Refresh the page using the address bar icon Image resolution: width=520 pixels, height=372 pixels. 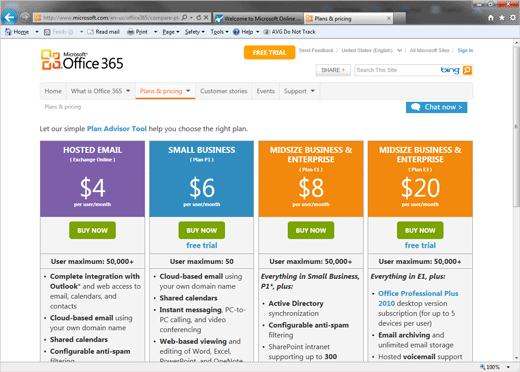click(x=199, y=18)
